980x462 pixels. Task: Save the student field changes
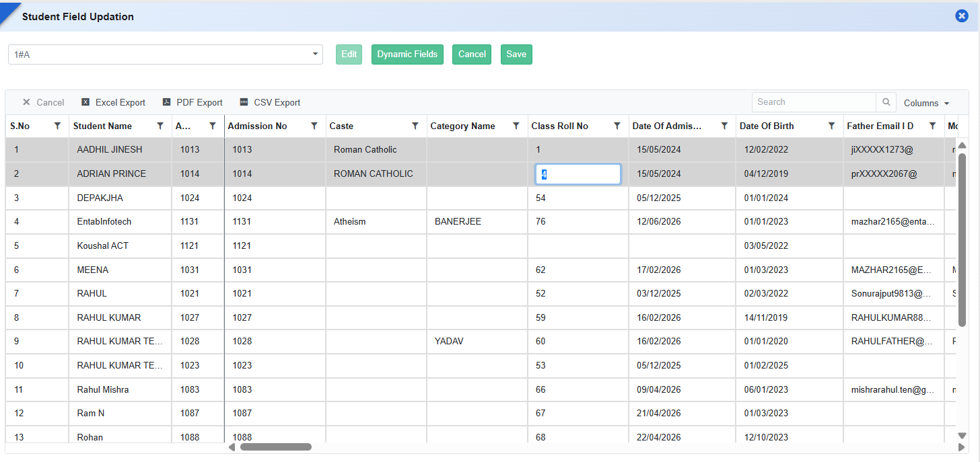(x=516, y=54)
